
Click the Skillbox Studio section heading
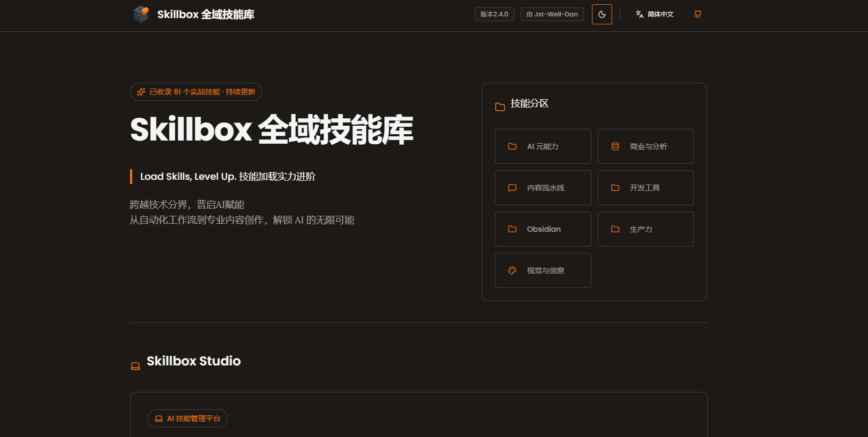click(194, 361)
